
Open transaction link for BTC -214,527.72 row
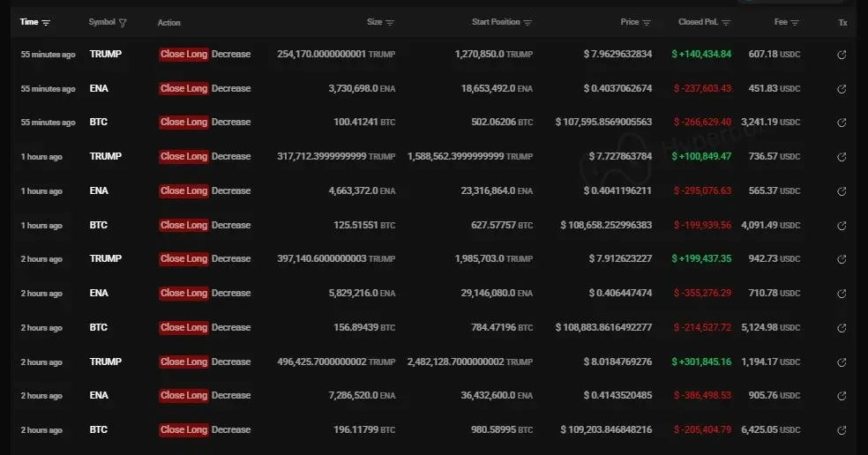click(842, 328)
